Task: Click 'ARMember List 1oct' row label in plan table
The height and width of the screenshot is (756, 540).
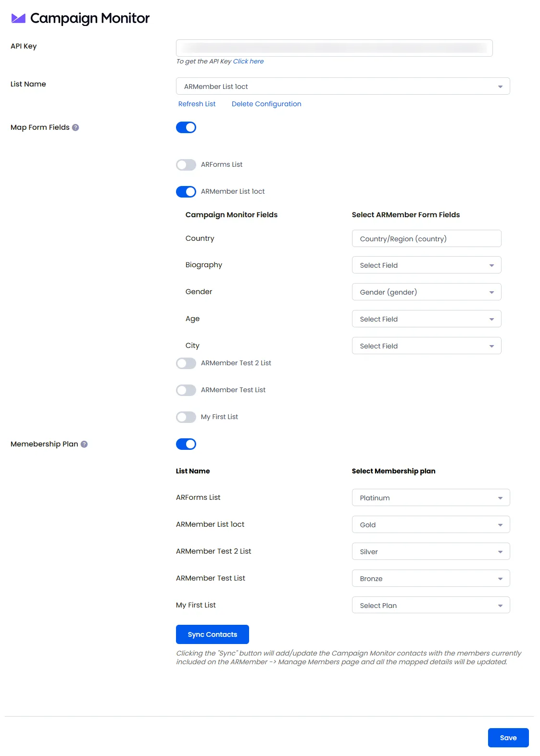Action: click(210, 524)
